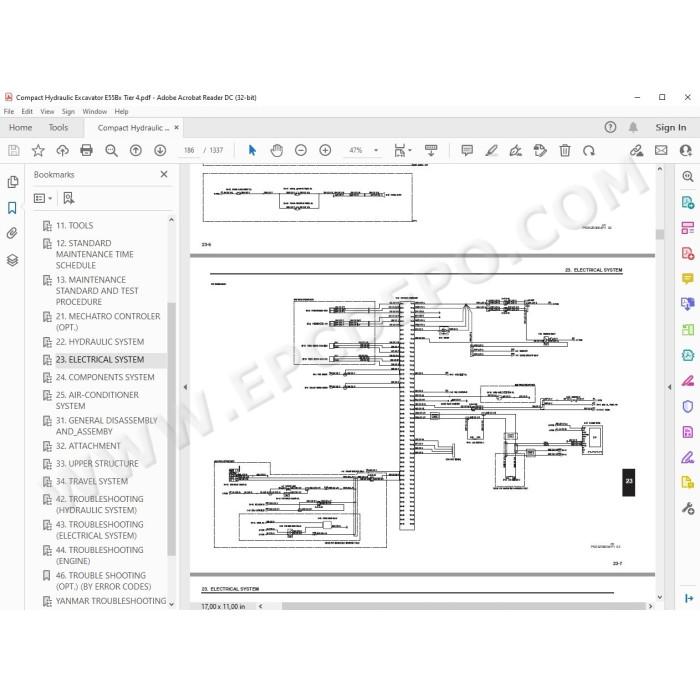Collapse the left navigation pane arrow

185,387
